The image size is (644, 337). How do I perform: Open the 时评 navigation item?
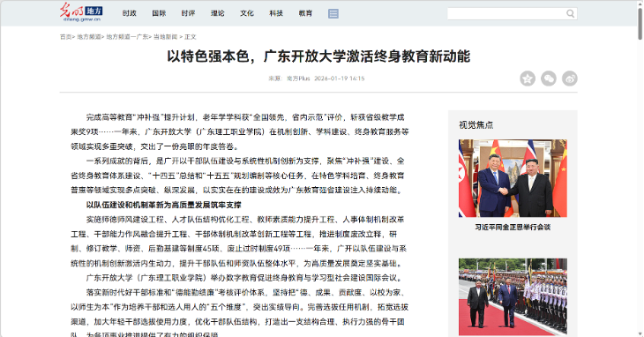tap(188, 13)
